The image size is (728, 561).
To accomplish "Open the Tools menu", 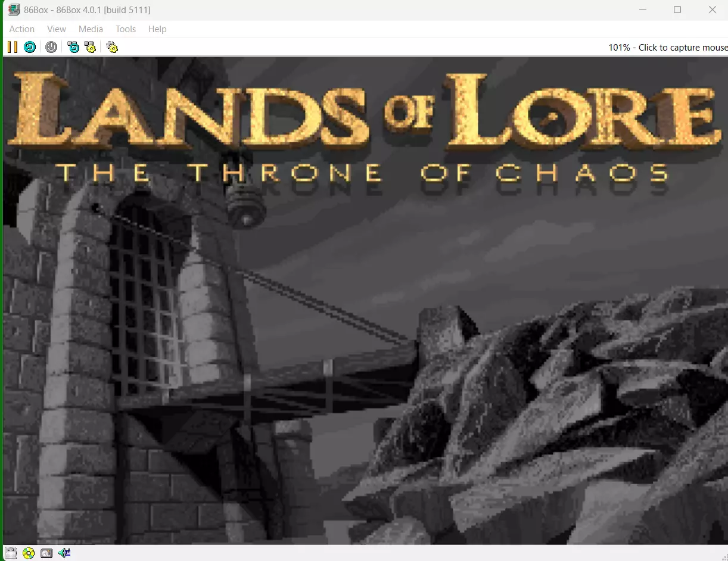I will click(x=126, y=29).
